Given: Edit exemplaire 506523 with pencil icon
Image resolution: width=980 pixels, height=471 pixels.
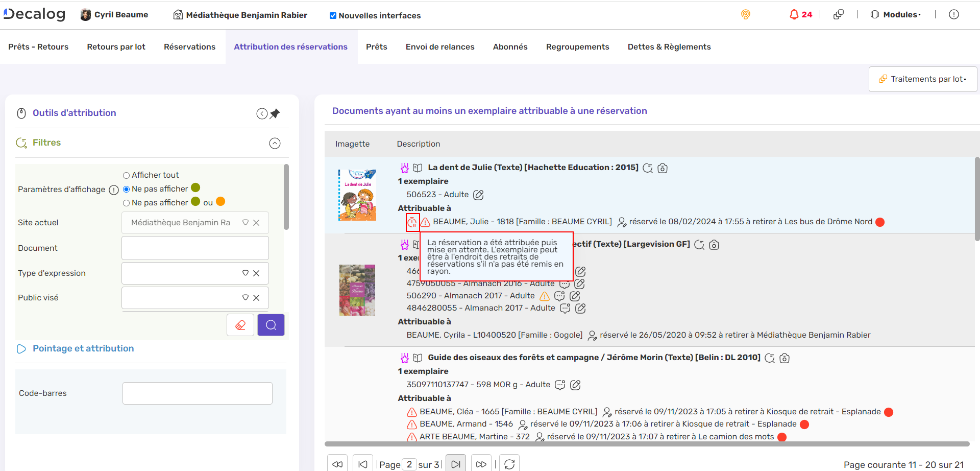Looking at the screenshot, I should [x=478, y=195].
